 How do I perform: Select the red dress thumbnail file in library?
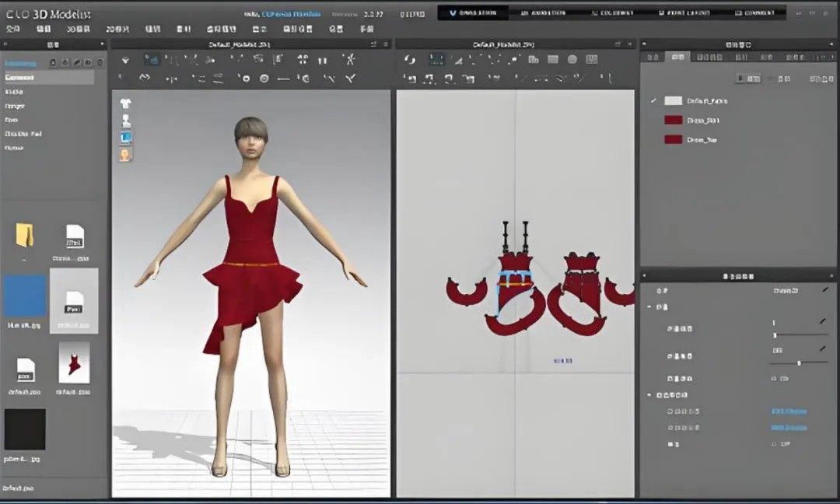74,363
